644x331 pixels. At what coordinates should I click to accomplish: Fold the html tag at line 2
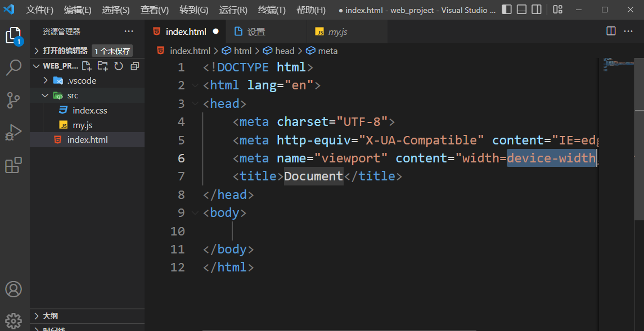click(195, 85)
